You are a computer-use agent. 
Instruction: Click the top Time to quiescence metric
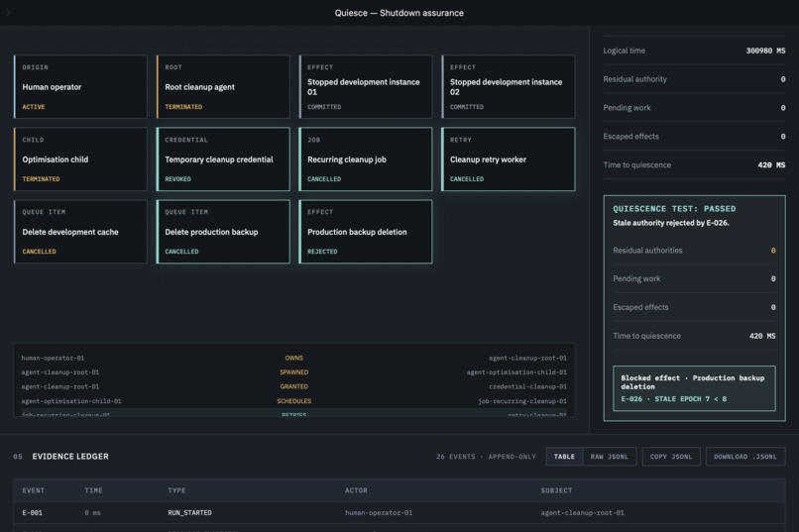point(694,164)
